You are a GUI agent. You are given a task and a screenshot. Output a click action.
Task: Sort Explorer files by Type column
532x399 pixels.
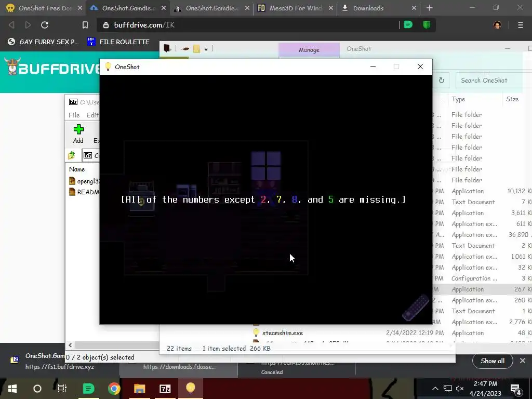[458, 99]
